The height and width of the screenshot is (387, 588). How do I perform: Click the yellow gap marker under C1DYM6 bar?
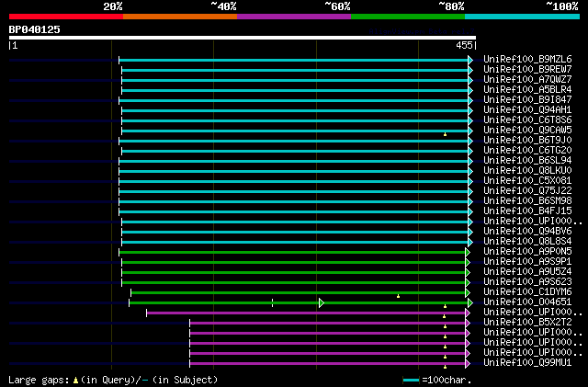click(398, 296)
